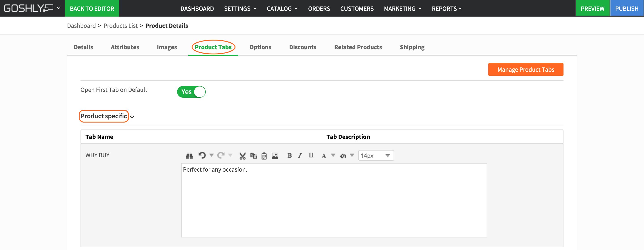This screenshot has height=250, width=644.
Task: Switch to the Attributes tab
Action: coord(125,47)
